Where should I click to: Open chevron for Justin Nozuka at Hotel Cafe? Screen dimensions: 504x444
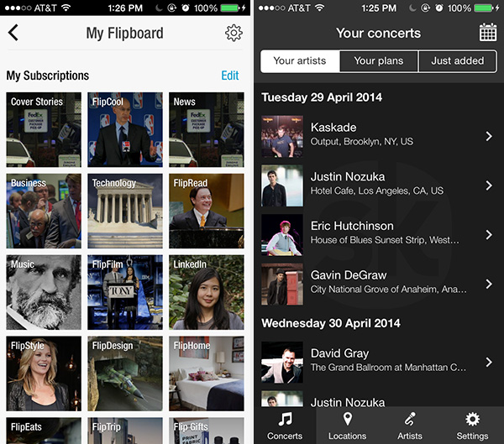point(489,185)
